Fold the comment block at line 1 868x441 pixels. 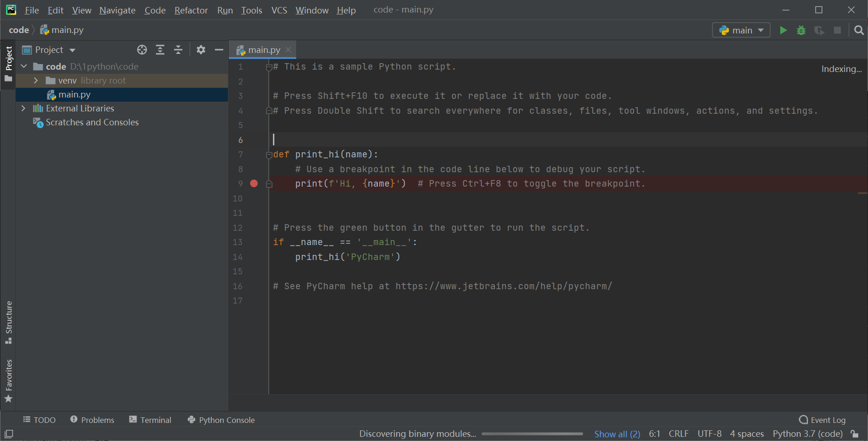coord(269,67)
